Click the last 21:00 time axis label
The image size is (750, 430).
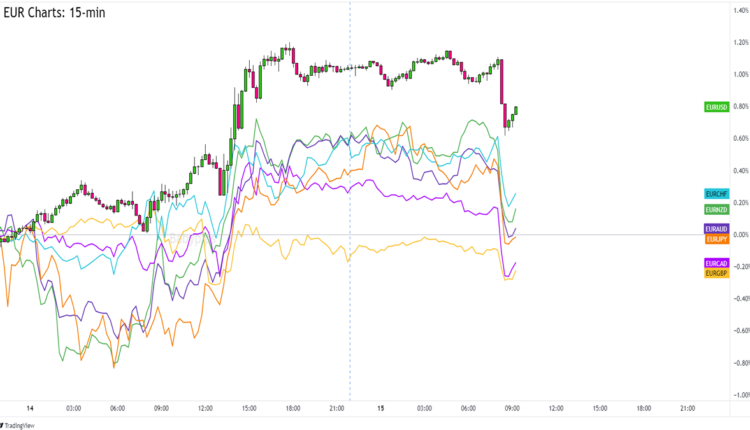(688, 408)
